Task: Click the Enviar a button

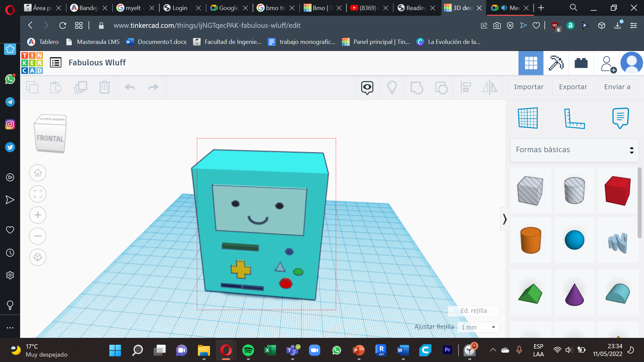Action: [x=617, y=87]
